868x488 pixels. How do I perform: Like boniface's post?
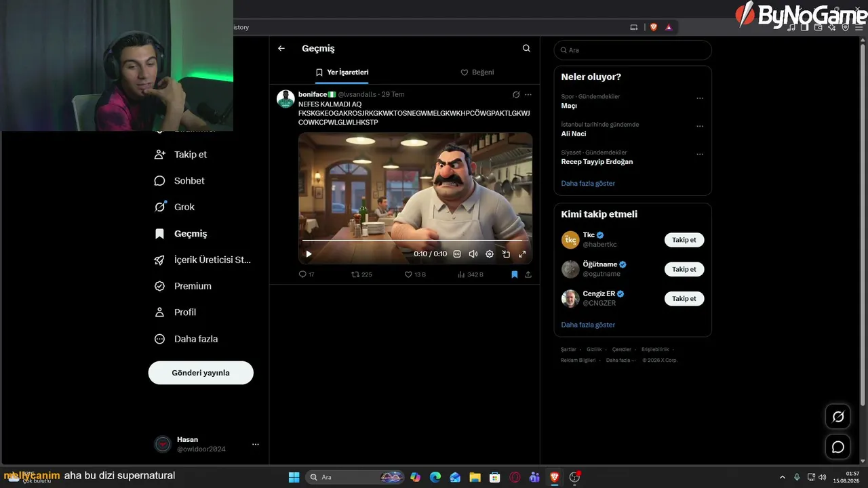pos(415,274)
